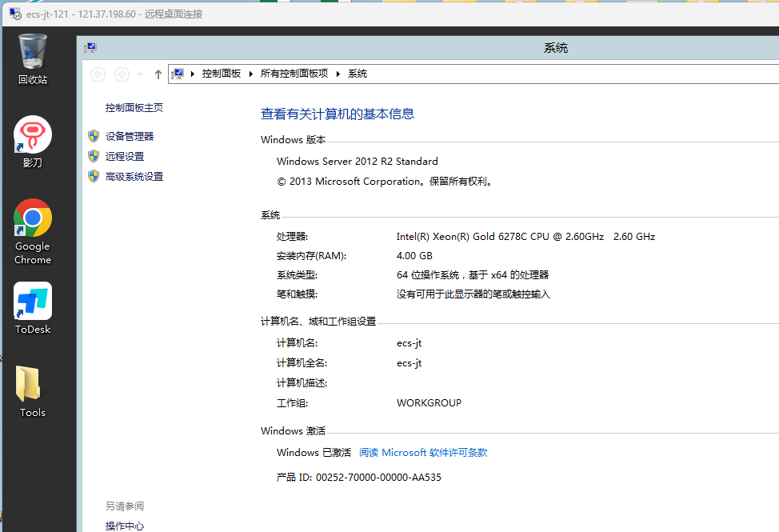Click the ecs-jt value beside 计算机全名
Screen dimensions: 779x532
[x=409, y=363]
